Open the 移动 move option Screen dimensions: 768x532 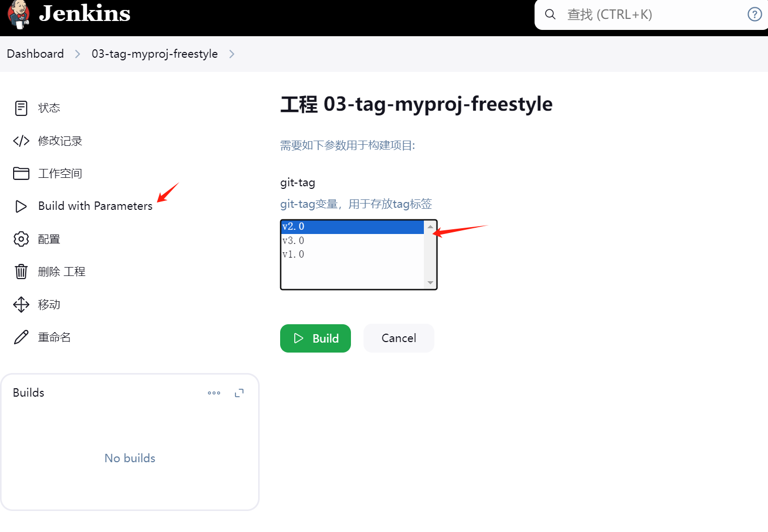[49, 304]
